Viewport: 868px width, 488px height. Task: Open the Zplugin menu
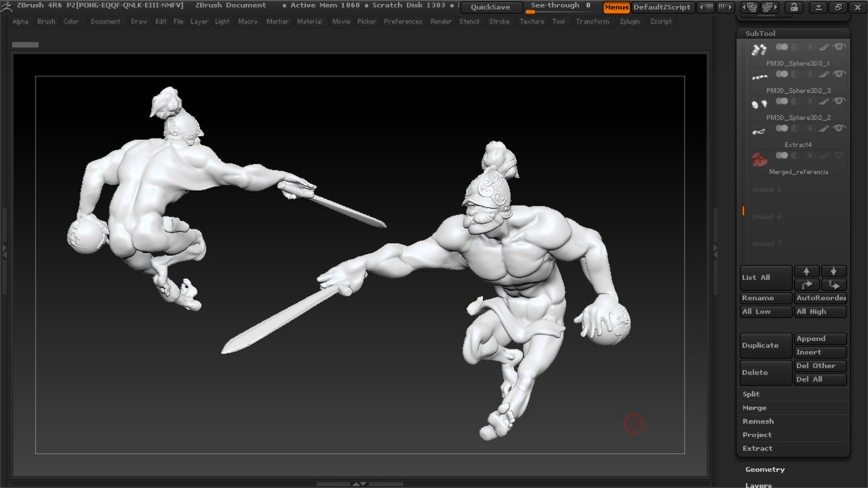click(629, 22)
